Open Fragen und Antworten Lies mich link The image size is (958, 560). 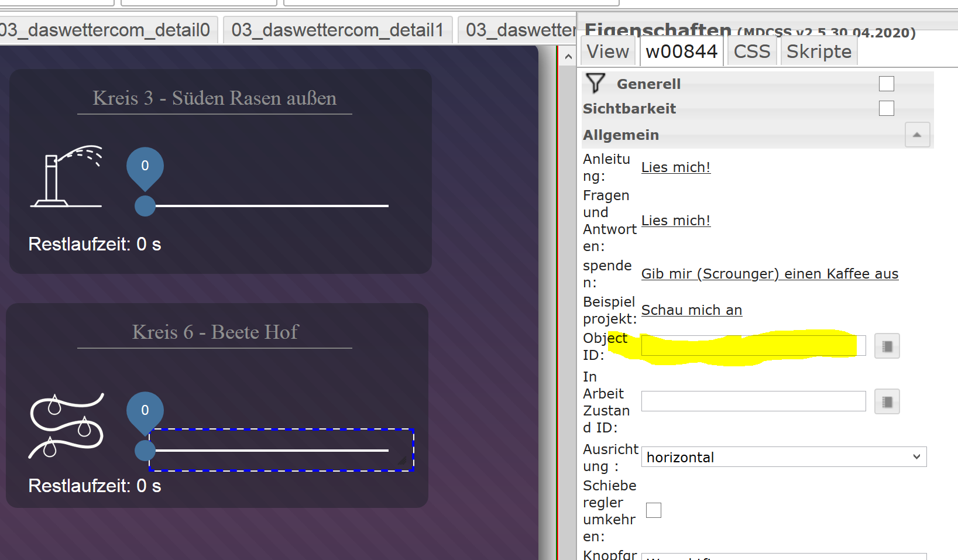pos(676,221)
